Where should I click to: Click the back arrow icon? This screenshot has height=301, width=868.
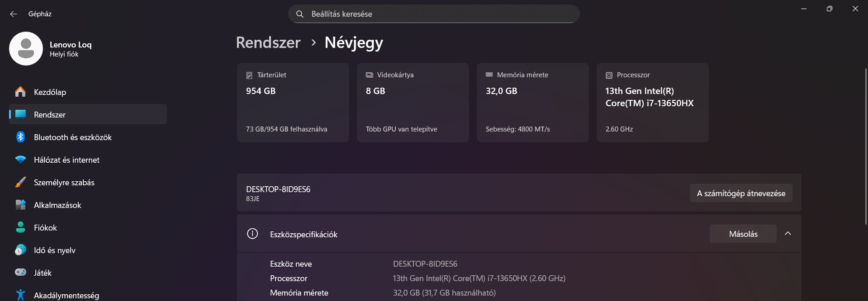(x=14, y=14)
